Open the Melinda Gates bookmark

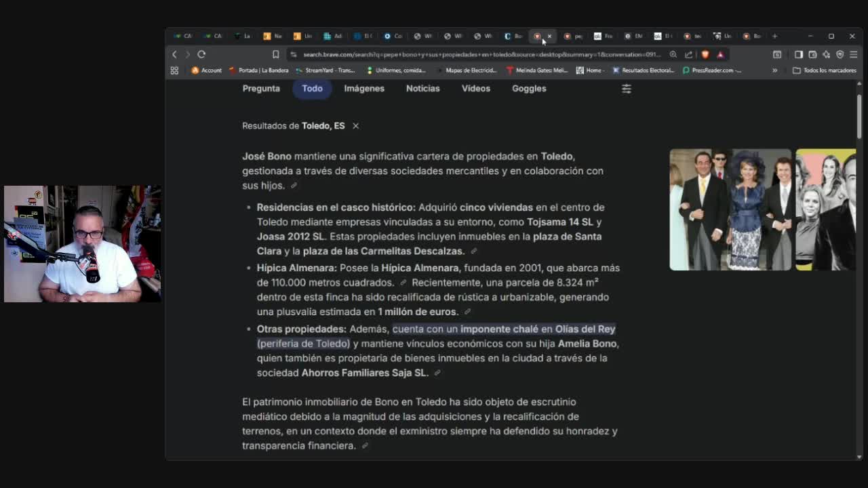click(x=537, y=70)
